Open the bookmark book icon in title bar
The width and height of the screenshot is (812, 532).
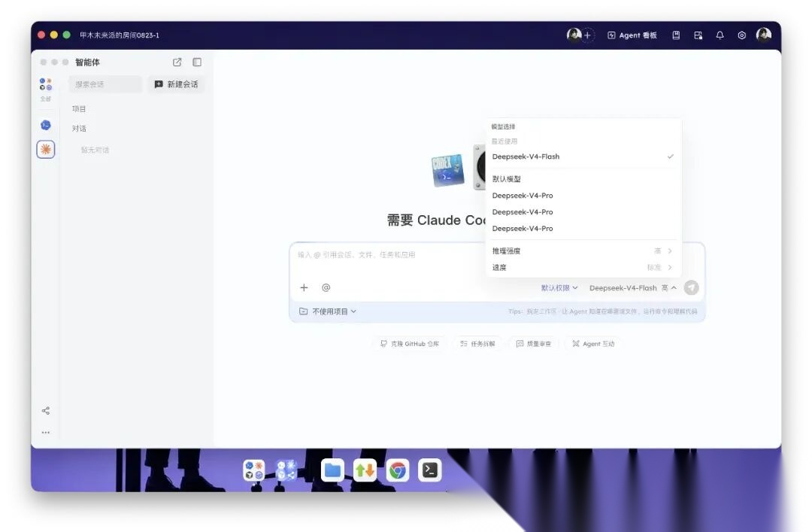click(x=676, y=35)
